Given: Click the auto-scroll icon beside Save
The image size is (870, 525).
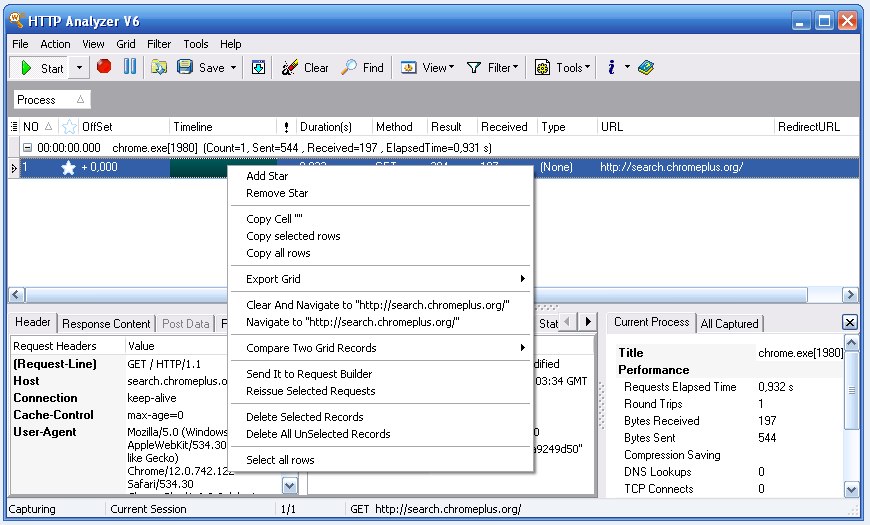Looking at the screenshot, I should (258, 67).
